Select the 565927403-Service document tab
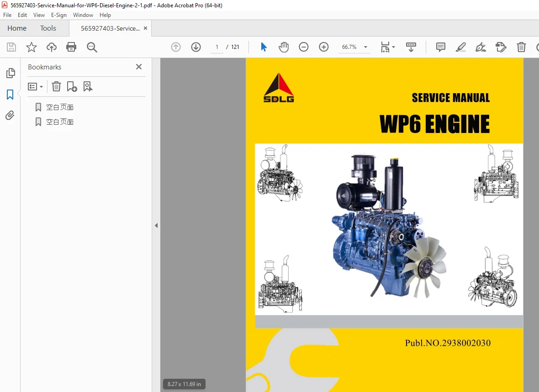Image resolution: width=539 pixels, height=392 pixels. (110, 28)
